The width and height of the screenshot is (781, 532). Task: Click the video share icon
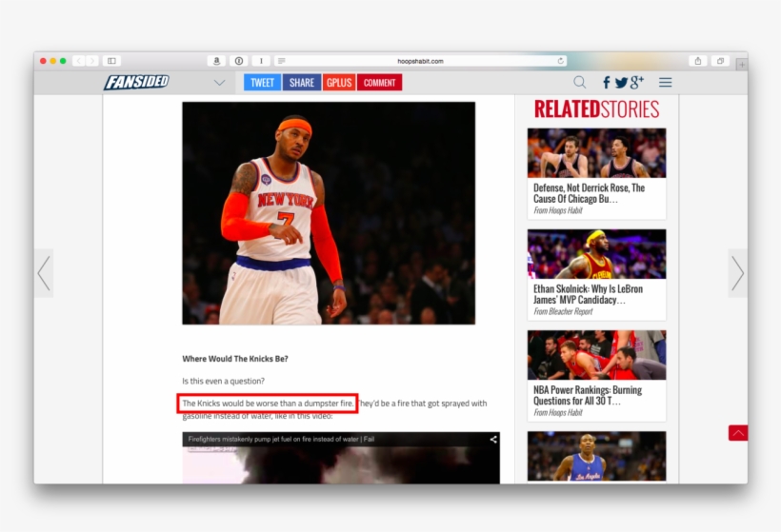pos(493,439)
